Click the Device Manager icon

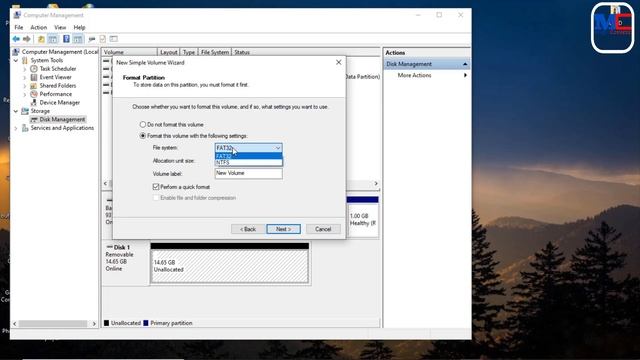pos(34,102)
